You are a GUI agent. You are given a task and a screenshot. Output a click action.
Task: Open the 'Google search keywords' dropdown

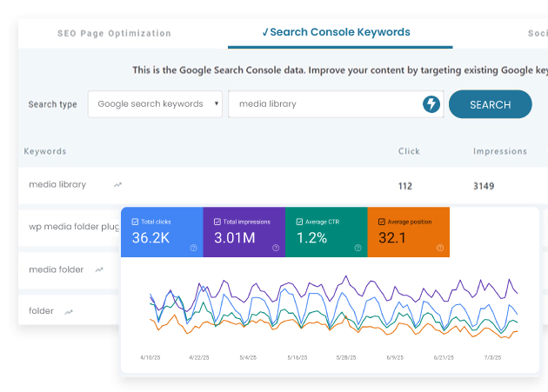tap(155, 104)
